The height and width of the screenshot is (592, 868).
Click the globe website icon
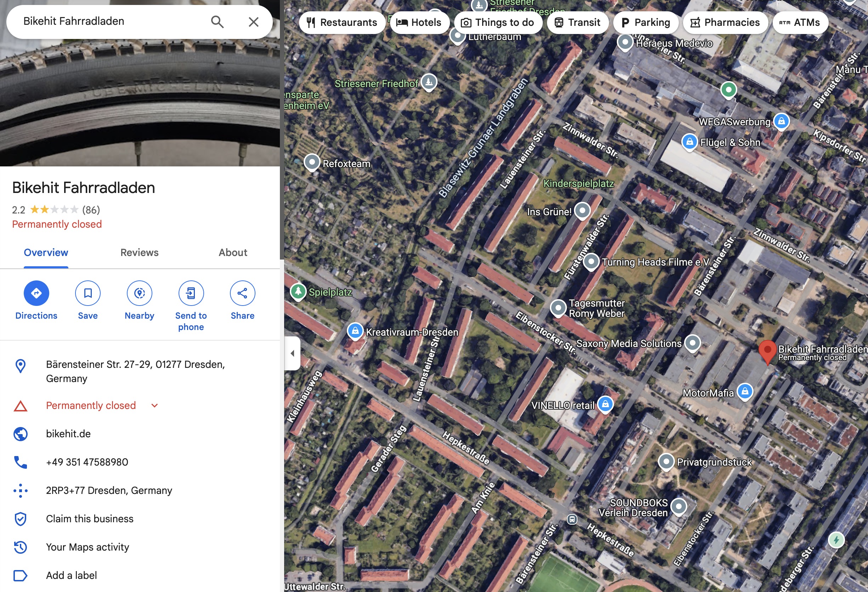coord(21,434)
